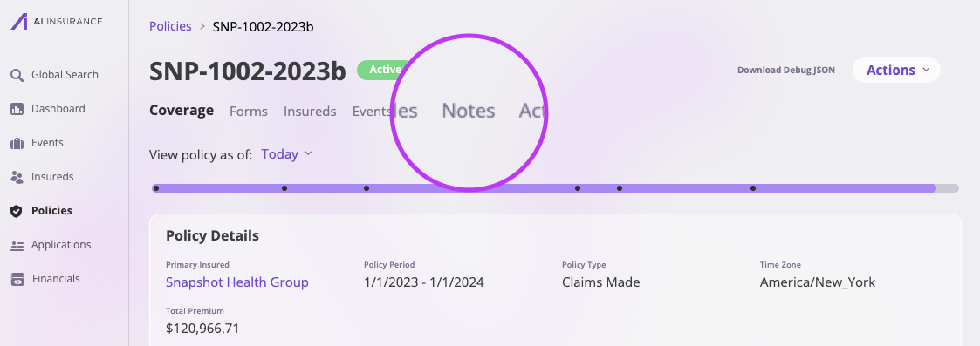Viewport: 980px width, 346px height.
Task: Open the Dashboard chart icon
Action: [17, 109]
